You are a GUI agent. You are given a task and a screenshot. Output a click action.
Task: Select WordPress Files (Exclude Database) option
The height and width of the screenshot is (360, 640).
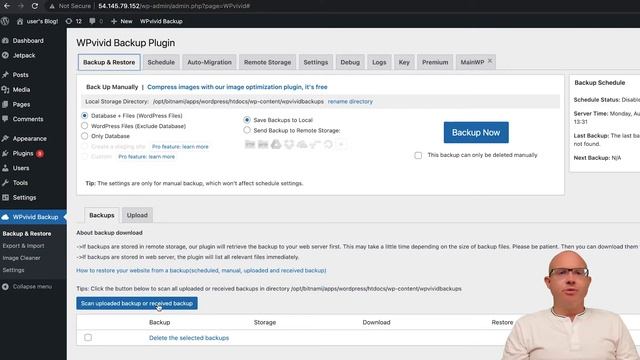pos(84,126)
